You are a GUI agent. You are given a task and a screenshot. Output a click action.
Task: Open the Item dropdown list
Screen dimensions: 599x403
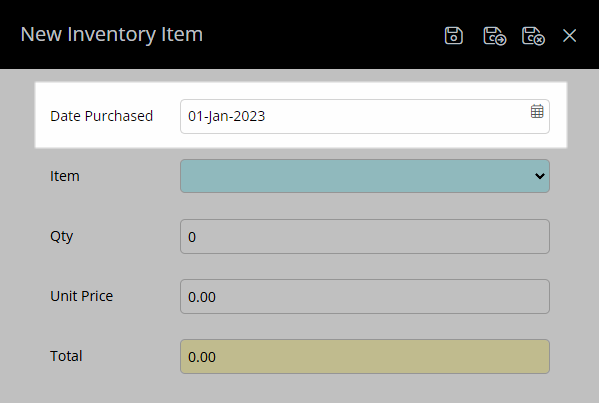[365, 176]
